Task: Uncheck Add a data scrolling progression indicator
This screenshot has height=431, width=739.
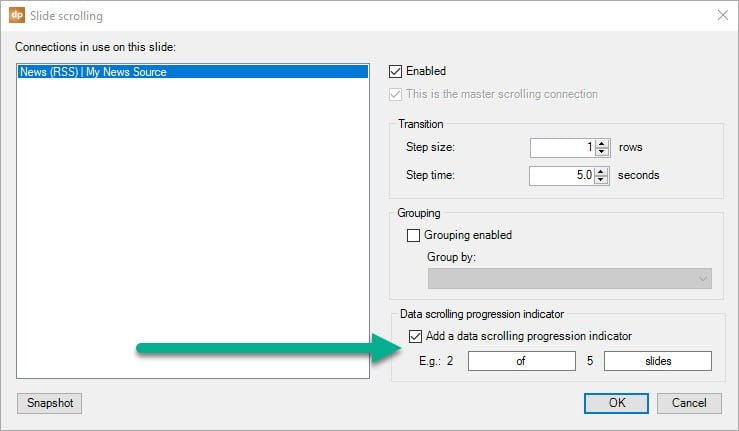Action: click(414, 336)
